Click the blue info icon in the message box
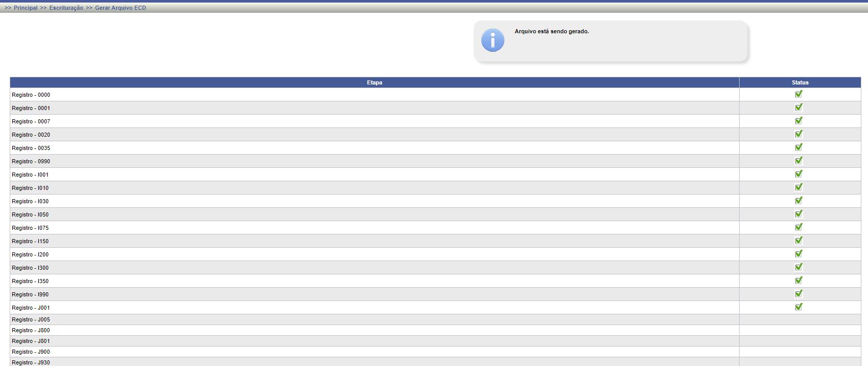The image size is (868, 366). [493, 40]
